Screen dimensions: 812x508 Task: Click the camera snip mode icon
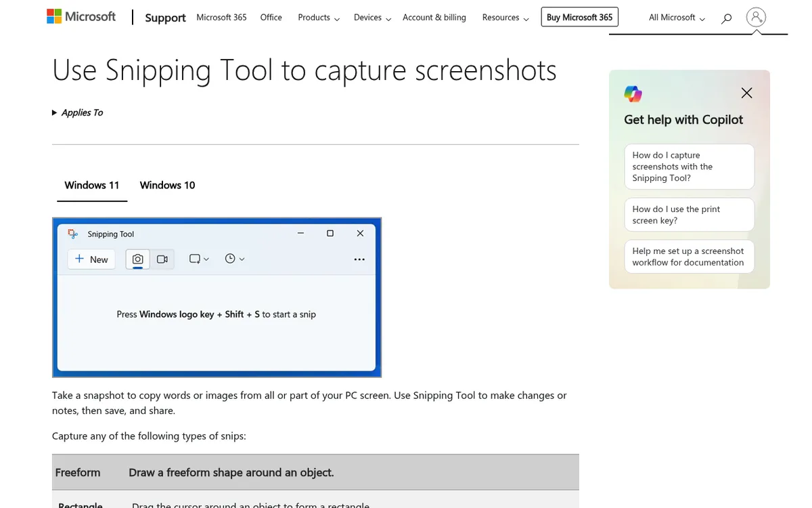coord(138,259)
